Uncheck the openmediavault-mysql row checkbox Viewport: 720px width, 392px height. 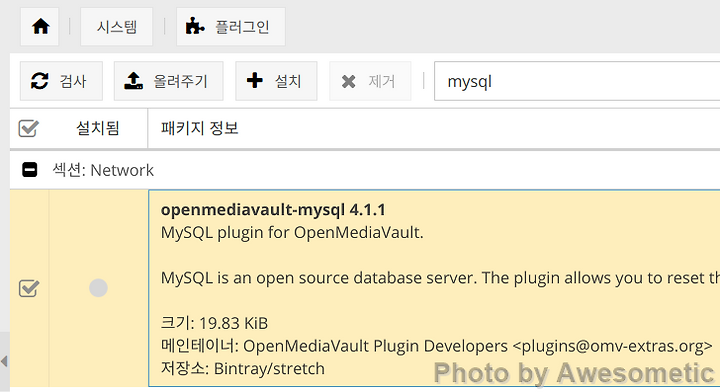point(28,288)
